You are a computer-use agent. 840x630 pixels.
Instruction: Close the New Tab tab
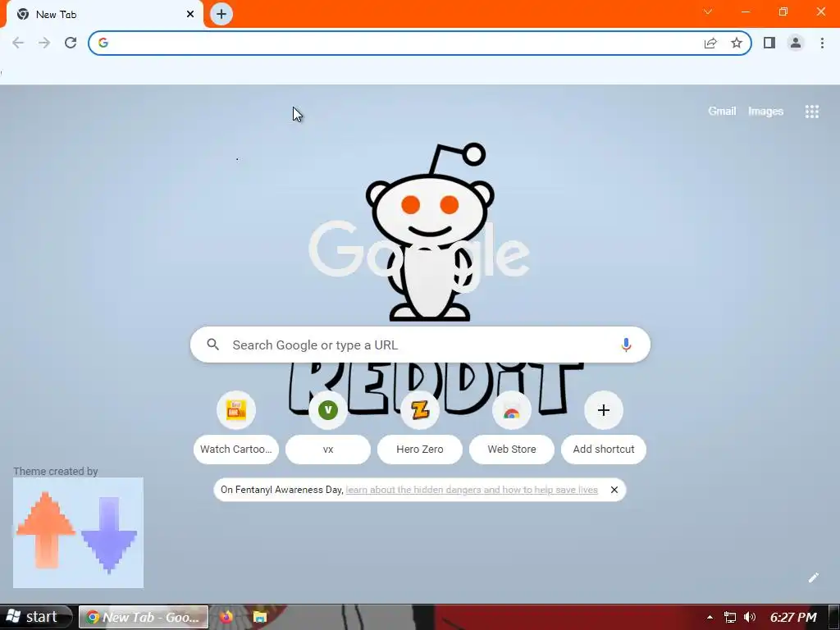[190, 15]
